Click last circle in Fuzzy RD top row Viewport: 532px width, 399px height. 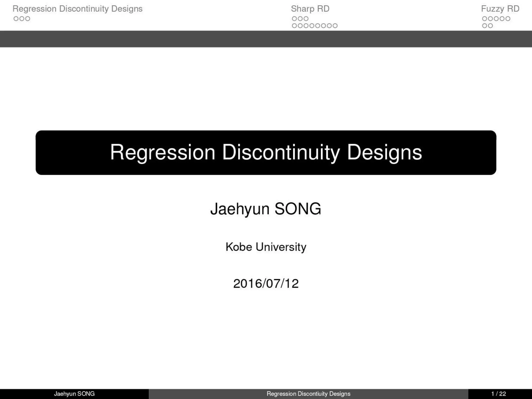click(508, 19)
